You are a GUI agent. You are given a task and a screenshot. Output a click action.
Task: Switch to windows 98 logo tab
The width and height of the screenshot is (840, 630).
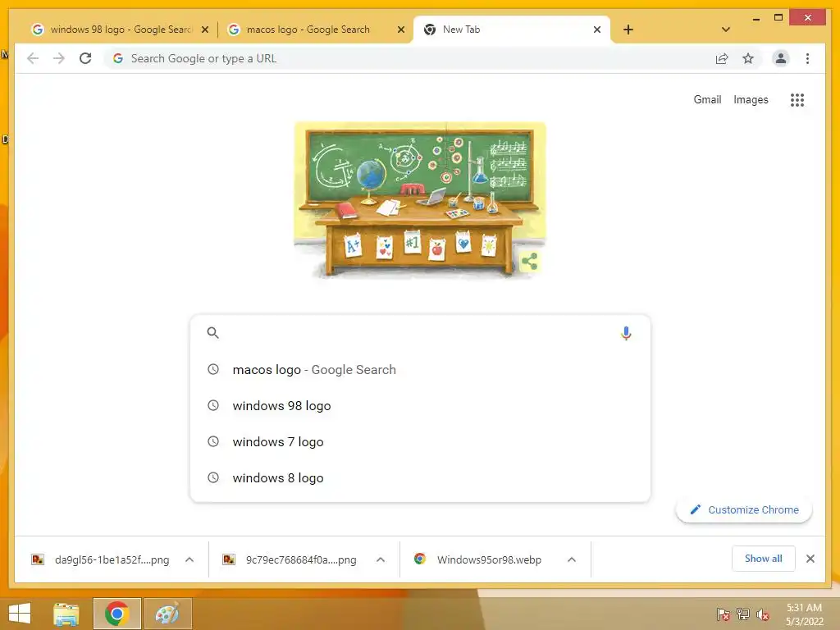[121, 30]
